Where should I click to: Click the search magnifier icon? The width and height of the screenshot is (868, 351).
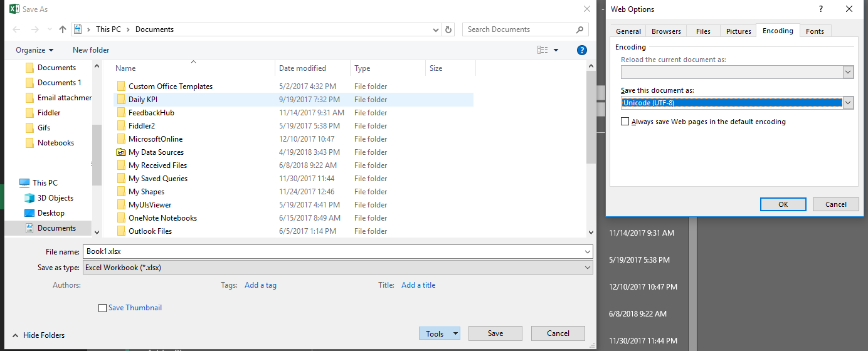click(x=580, y=29)
